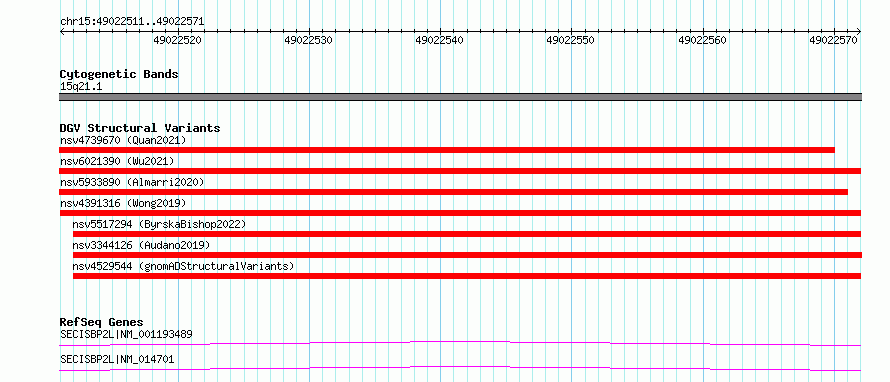890x382 pixels.
Task: Select the red bar under nsv4739670
Action: (x=447, y=150)
